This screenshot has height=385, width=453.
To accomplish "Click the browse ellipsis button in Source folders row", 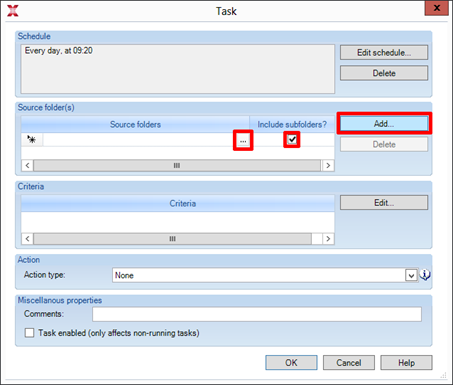I will coord(243,141).
